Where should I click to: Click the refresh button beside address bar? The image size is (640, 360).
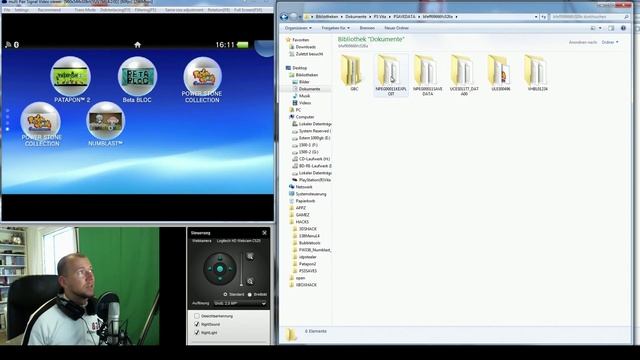[544, 17]
